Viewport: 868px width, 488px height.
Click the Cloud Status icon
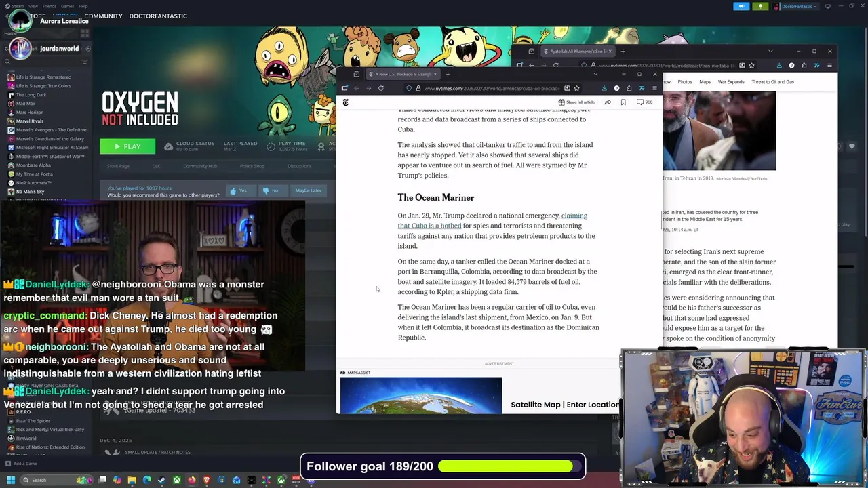[168, 146]
